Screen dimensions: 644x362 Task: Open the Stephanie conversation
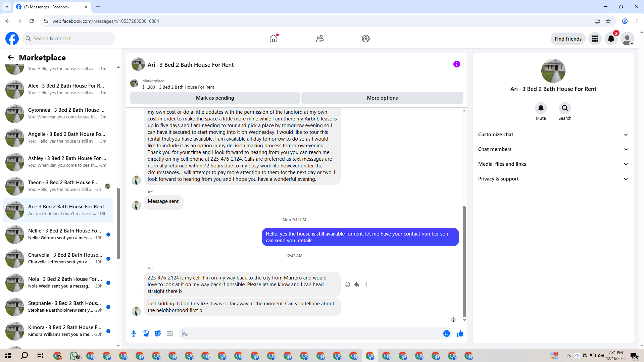tap(58, 307)
